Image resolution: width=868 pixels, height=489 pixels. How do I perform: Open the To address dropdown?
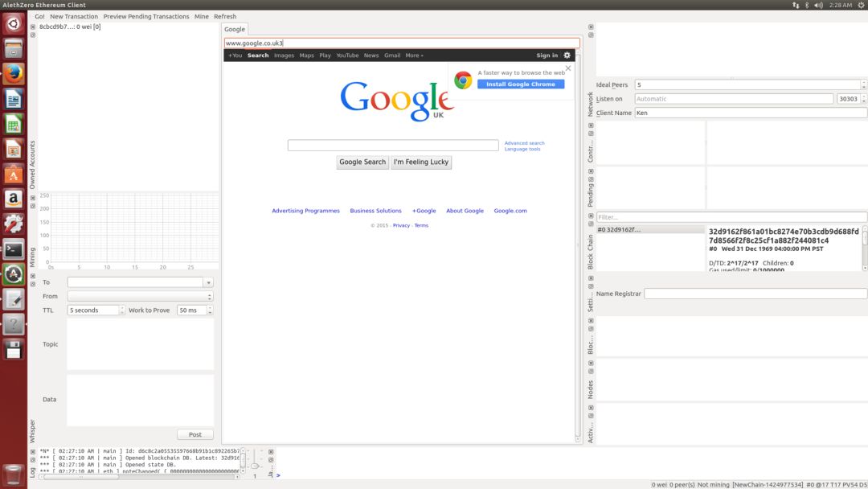click(x=208, y=282)
